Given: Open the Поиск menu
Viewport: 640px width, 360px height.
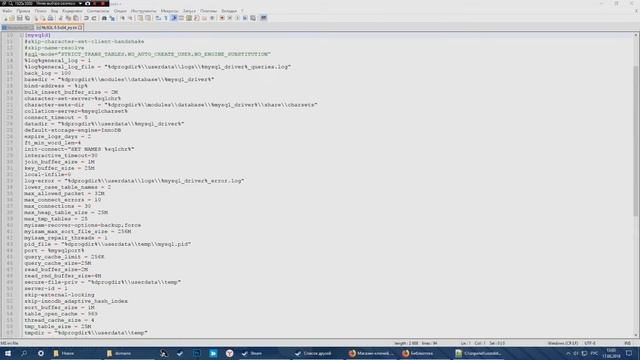Looking at the screenshot, I should [x=40, y=11].
